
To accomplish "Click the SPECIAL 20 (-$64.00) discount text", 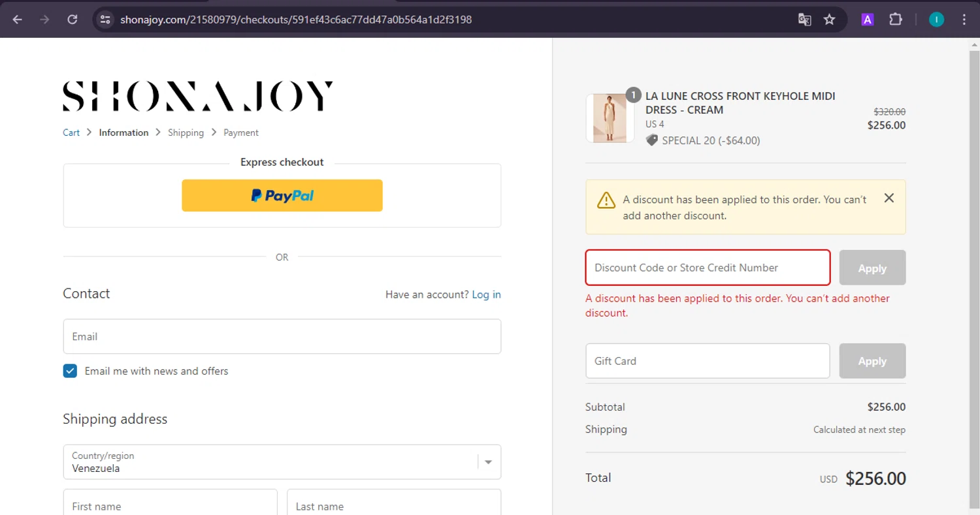I will 711,140.
